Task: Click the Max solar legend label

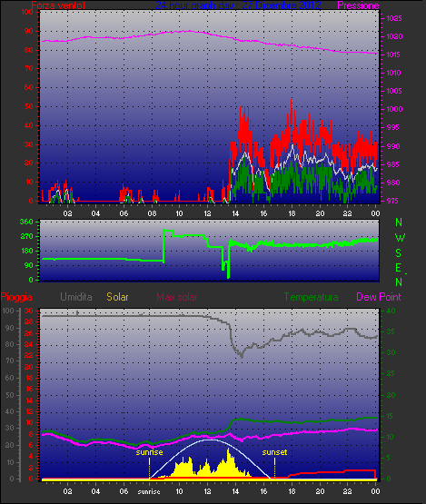Action: (x=177, y=297)
